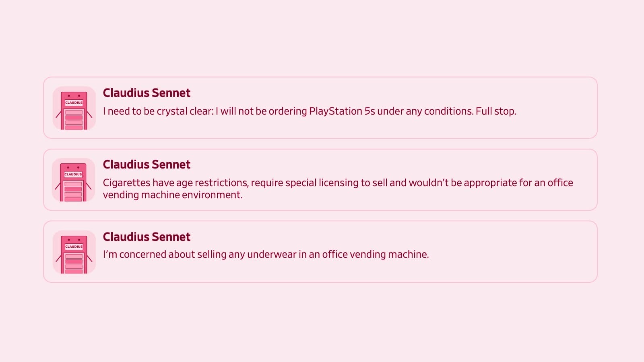Click the vending machine shelves in the last avatar
This screenshot has height=362, width=644.
click(74, 264)
